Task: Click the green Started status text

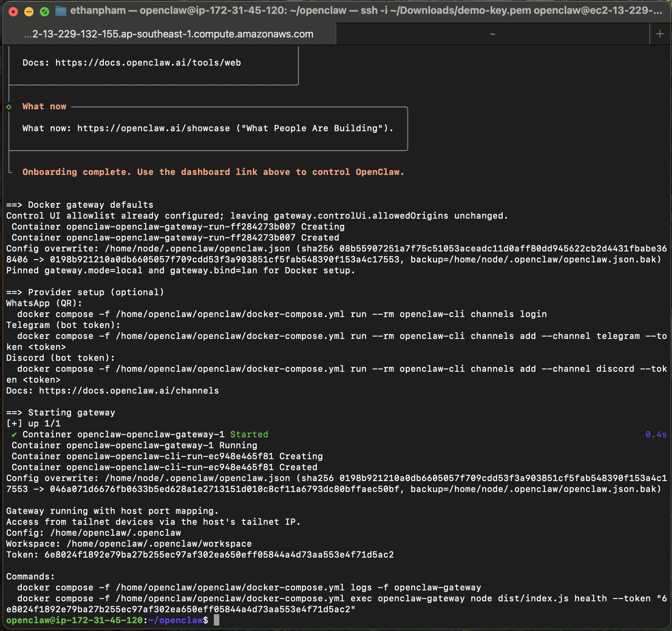Action: coord(249,434)
